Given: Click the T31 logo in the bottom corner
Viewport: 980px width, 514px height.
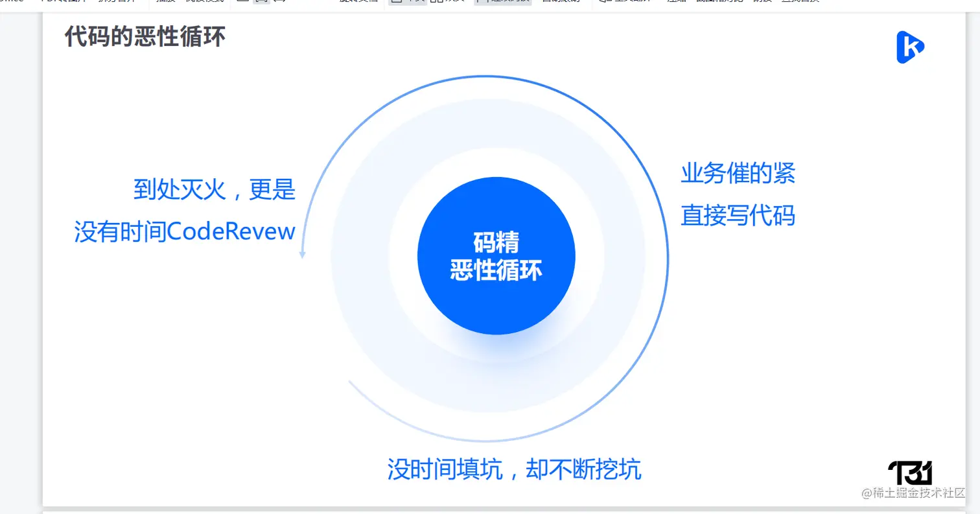Looking at the screenshot, I should click(x=910, y=473).
